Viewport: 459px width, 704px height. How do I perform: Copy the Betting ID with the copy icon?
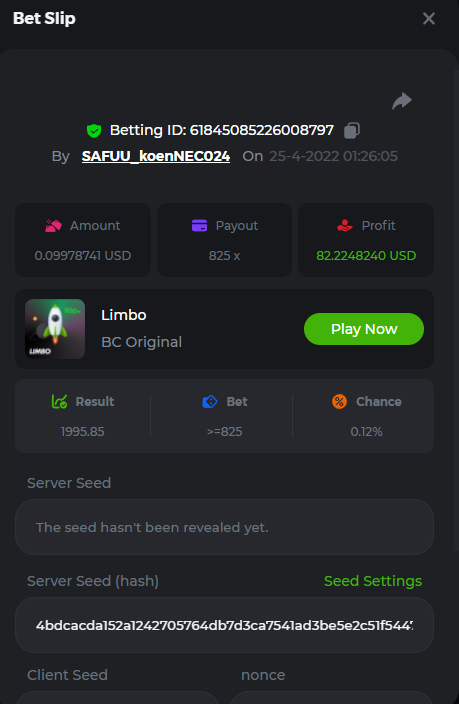[352, 131]
